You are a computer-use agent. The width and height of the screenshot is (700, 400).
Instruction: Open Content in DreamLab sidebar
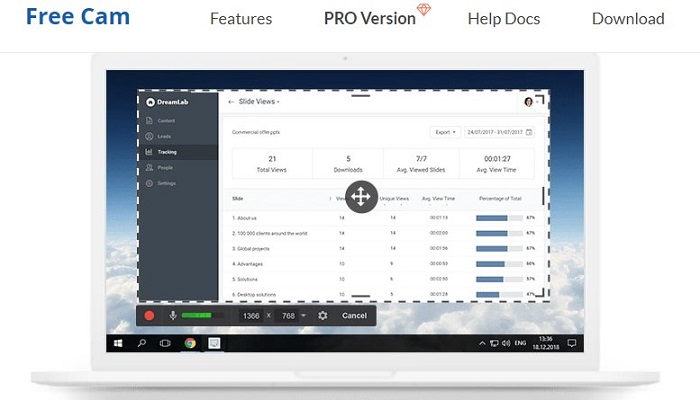tap(166, 121)
